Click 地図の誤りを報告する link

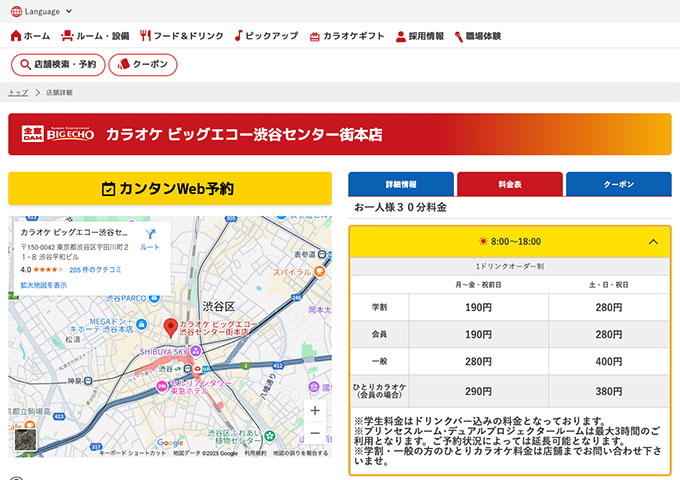[x=301, y=453]
